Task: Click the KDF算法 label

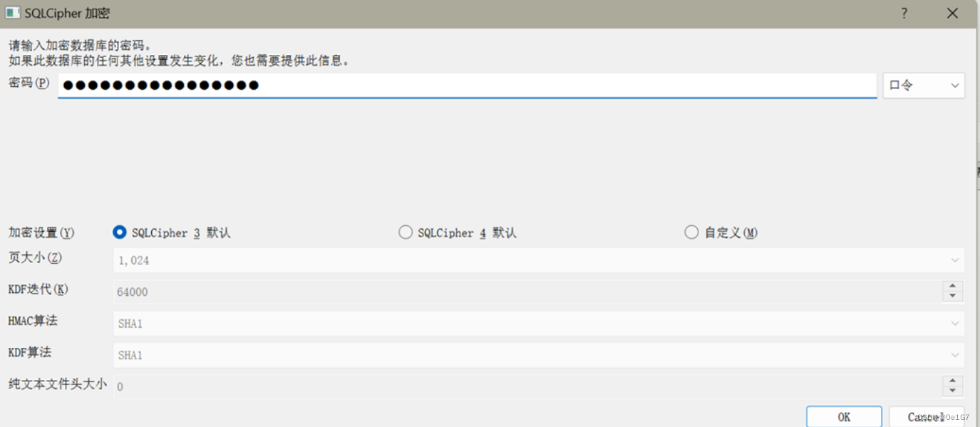Action: coord(30,352)
